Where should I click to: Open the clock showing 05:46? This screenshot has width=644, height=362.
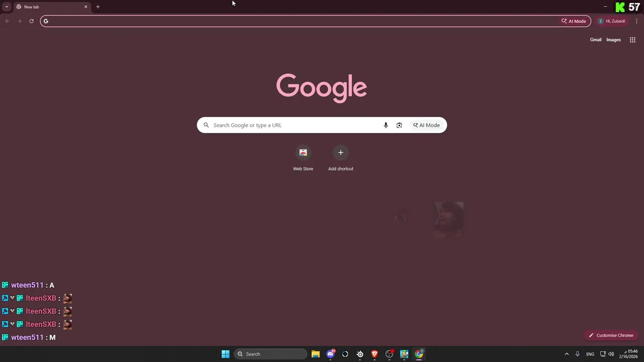coord(629,354)
